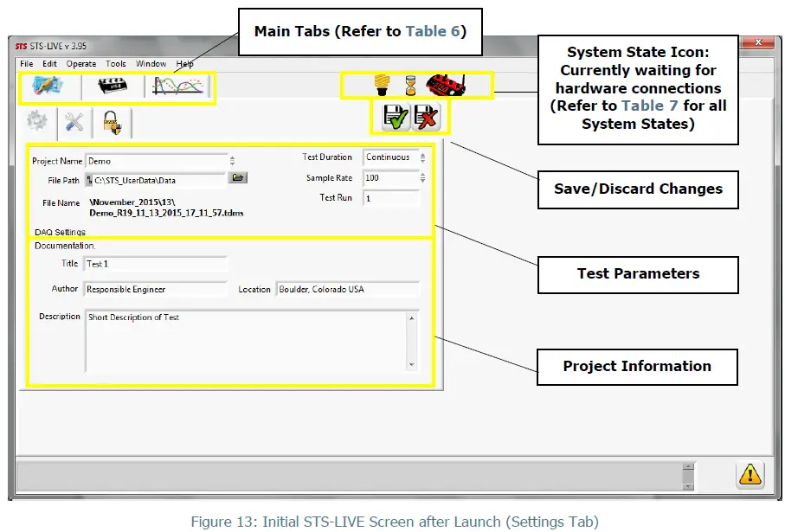Save changes using the green checkmark disk icon
Screen dimensions: 785x532
396,117
